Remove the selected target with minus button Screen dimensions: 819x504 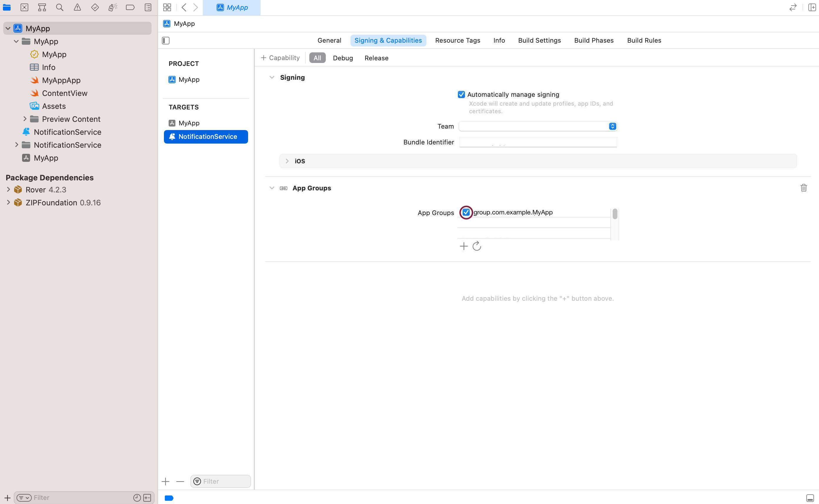pos(180,481)
